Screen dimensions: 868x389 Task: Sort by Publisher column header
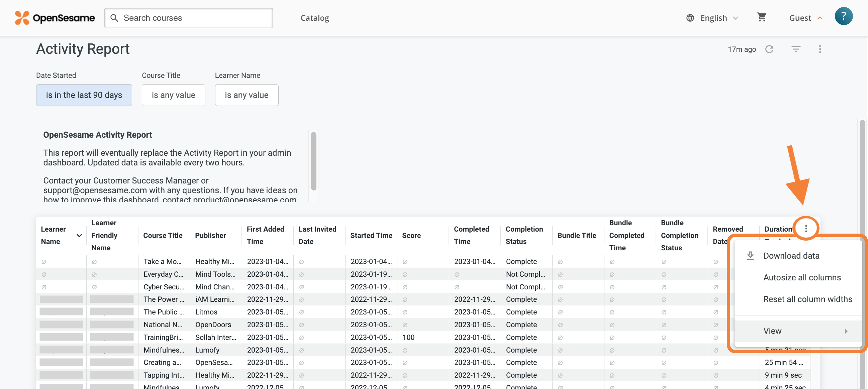point(210,235)
